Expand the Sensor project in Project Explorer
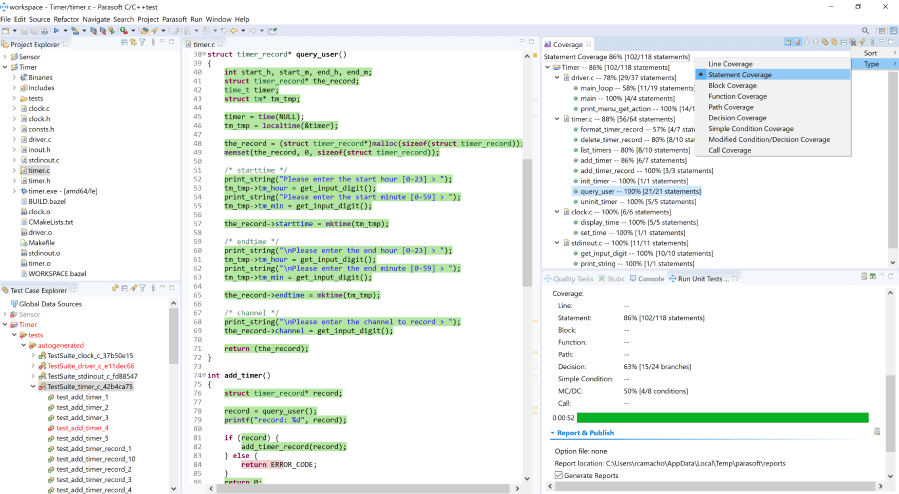This screenshot has height=494, width=899. 7,57
